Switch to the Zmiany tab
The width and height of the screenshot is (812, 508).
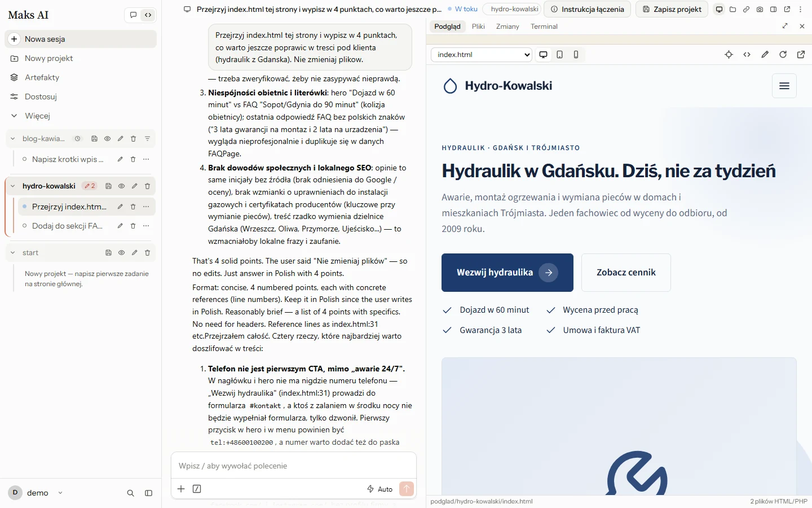(507, 27)
